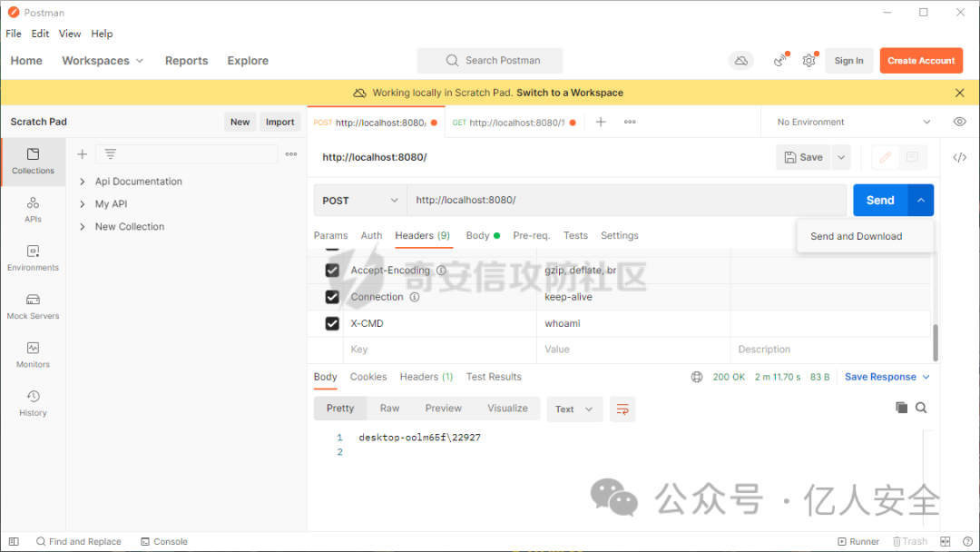The image size is (980, 552).
Task: Open the satellite capture requests icon
Action: tap(780, 61)
